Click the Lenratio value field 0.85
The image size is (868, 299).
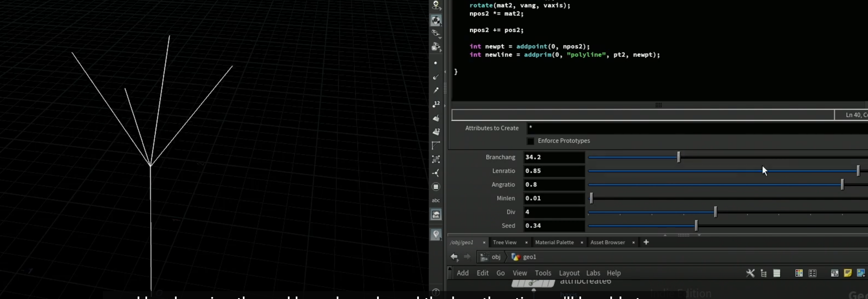pos(554,171)
